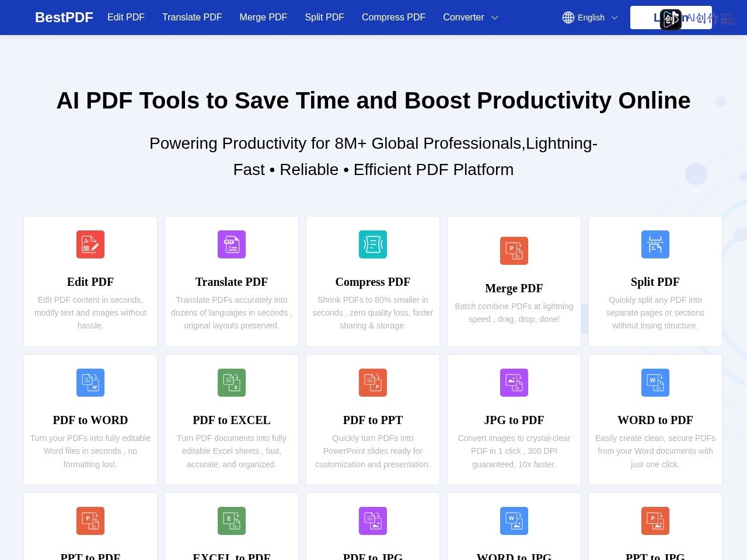Click the Merge PDF card title

pyautogui.click(x=514, y=288)
